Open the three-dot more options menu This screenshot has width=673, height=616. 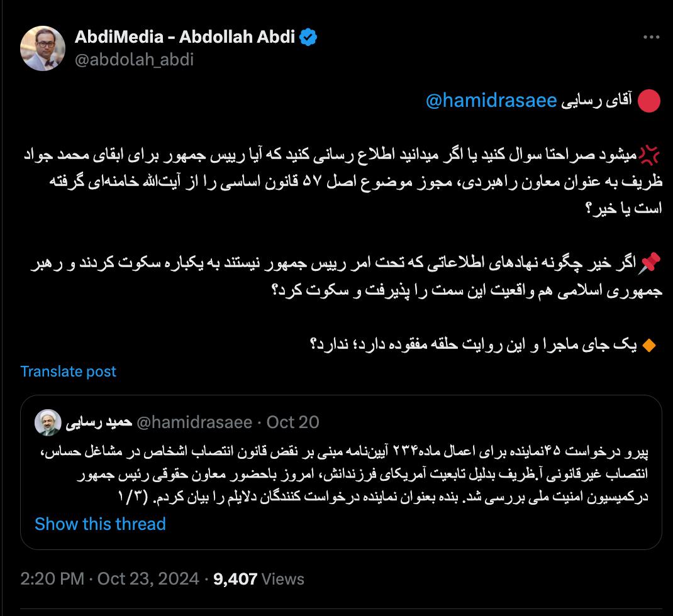(651, 37)
